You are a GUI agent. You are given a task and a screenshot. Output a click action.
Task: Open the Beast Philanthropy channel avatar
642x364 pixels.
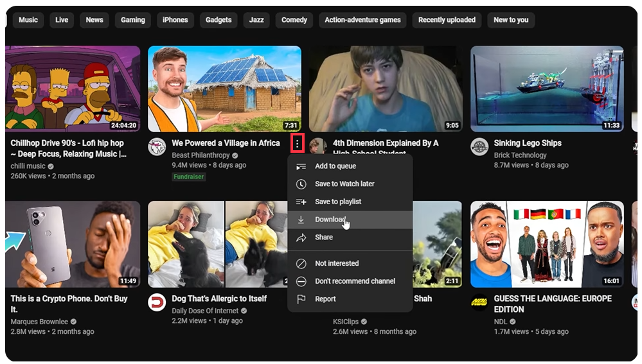pyautogui.click(x=157, y=147)
